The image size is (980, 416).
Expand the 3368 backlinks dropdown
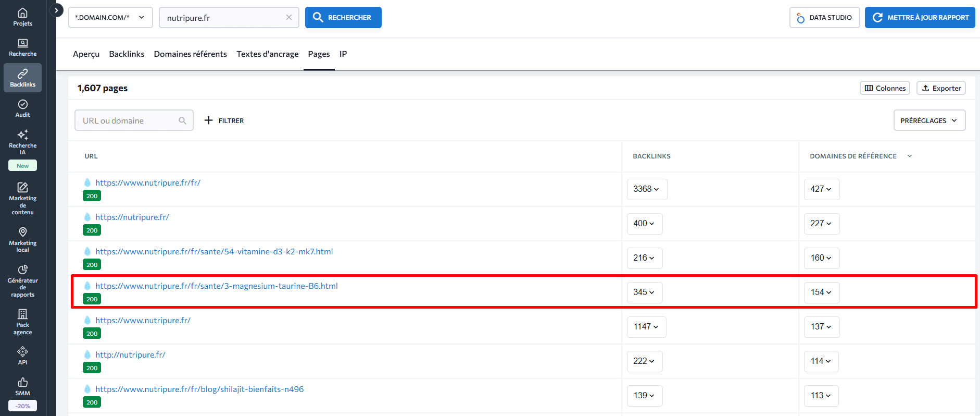pos(647,189)
